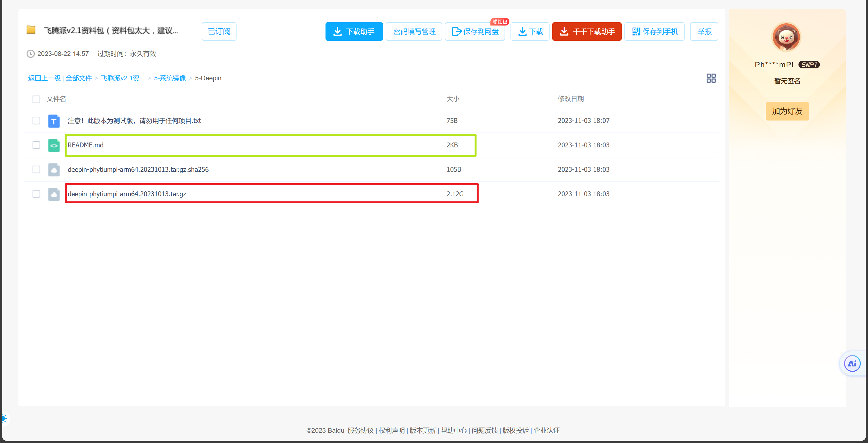Open the floating Ai assistant icon
This screenshot has height=443, width=868.
852,363
